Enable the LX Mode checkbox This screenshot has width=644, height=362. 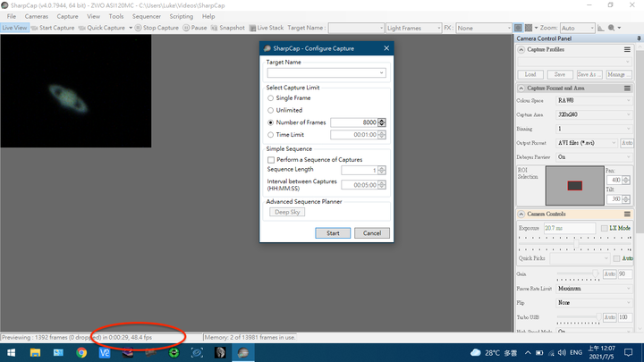coord(604,228)
